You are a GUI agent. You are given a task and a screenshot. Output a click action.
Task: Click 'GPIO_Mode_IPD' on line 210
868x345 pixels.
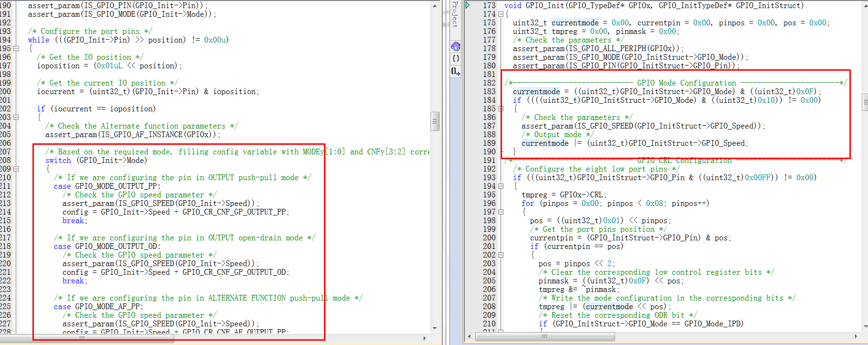click(714, 324)
